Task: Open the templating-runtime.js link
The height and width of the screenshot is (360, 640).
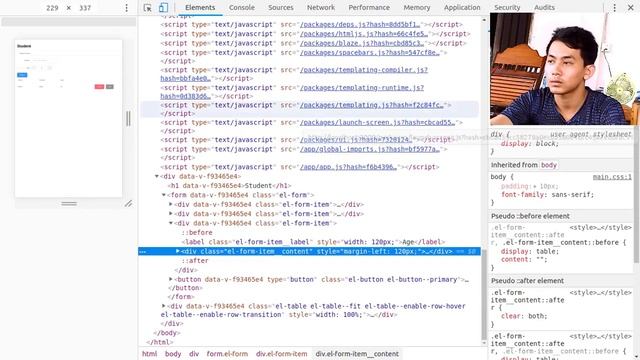Action: click(362, 88)
